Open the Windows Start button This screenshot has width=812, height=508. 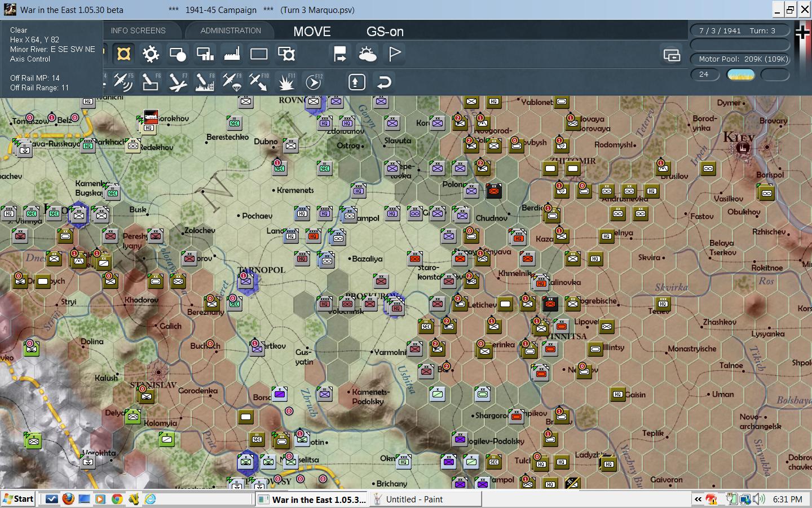[x=18, y=499]
